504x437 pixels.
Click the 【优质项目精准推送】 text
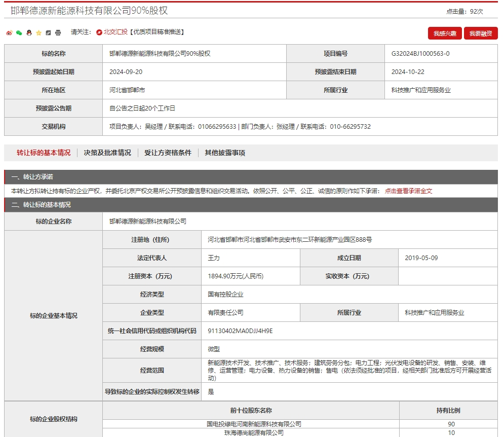pos(157,32)
